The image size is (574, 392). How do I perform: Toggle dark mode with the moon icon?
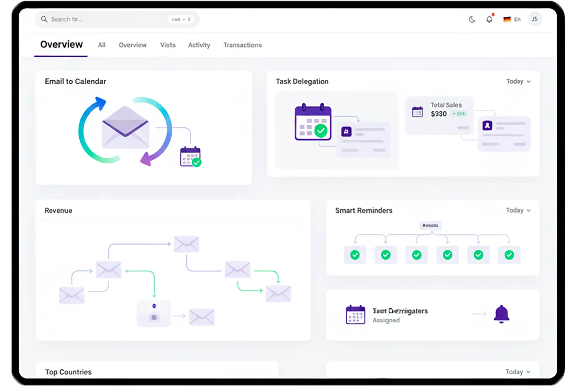472,19
